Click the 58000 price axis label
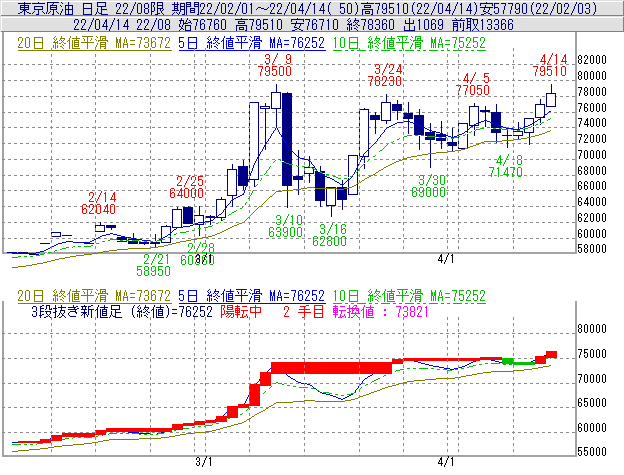Viewport: 624px width, 475px height. pyautogui.click(x=592, y=249)
